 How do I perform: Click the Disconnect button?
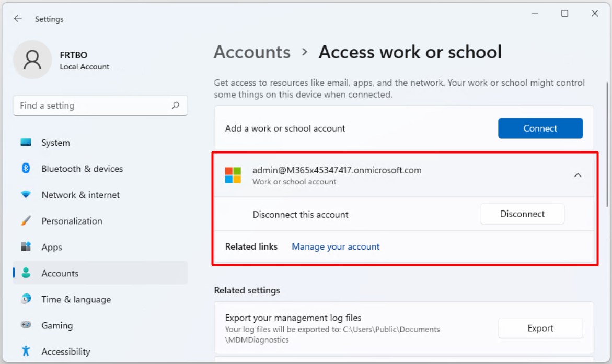point(522,214)
